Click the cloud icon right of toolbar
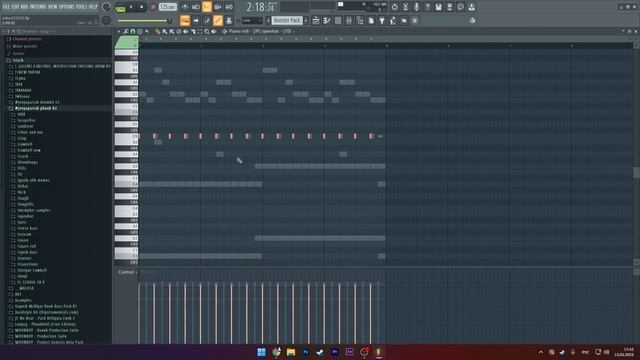 (472, 20)
